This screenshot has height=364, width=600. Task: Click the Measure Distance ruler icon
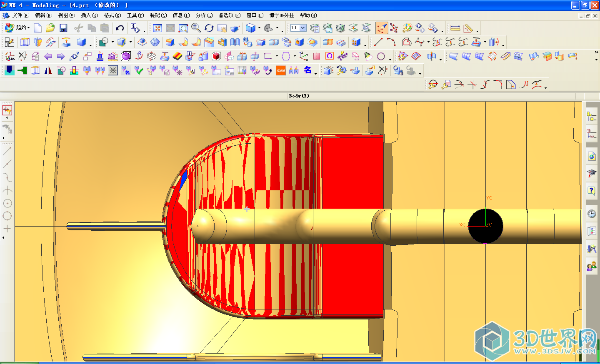tap(455, 28)
